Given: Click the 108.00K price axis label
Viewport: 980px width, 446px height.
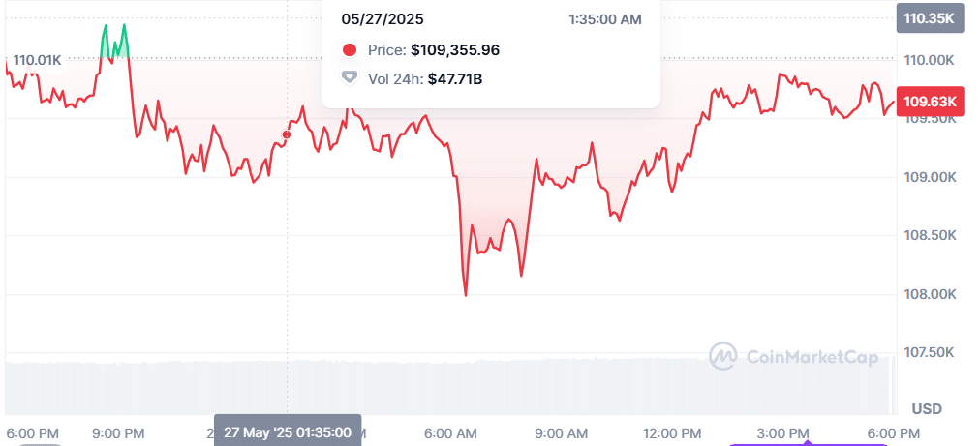Looking at the screenshot, I should tap(928, 294).
